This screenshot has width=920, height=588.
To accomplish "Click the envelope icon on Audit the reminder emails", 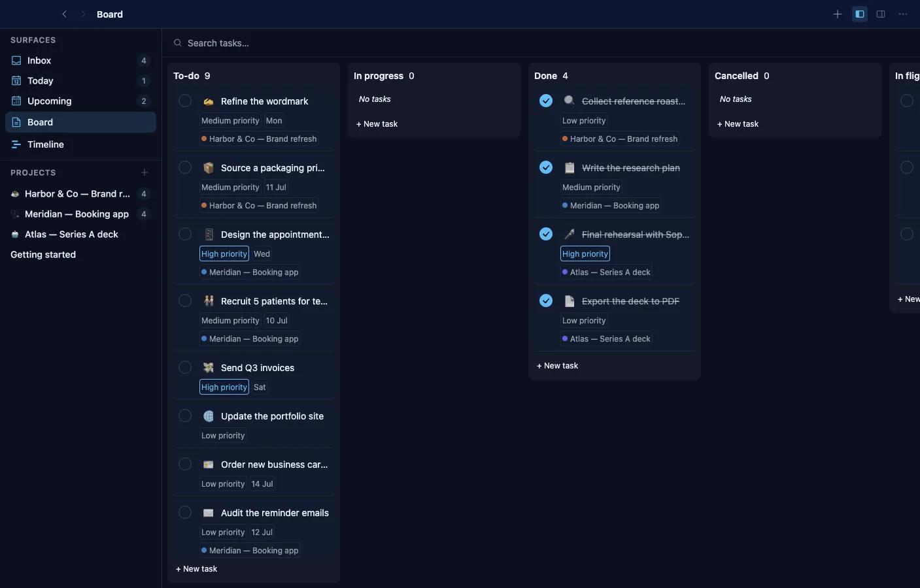I will [x=209, y=513].
